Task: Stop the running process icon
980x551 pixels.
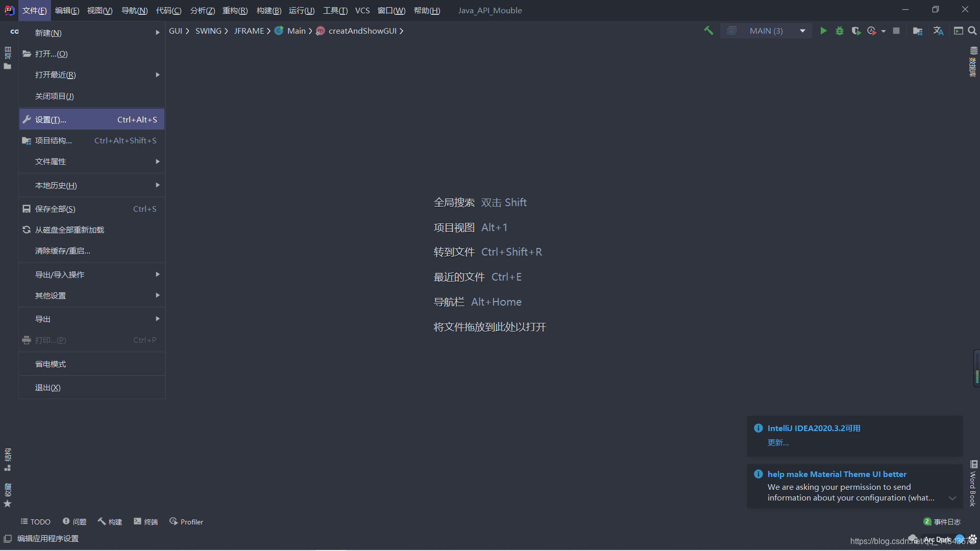Action: tap(896, 31)
